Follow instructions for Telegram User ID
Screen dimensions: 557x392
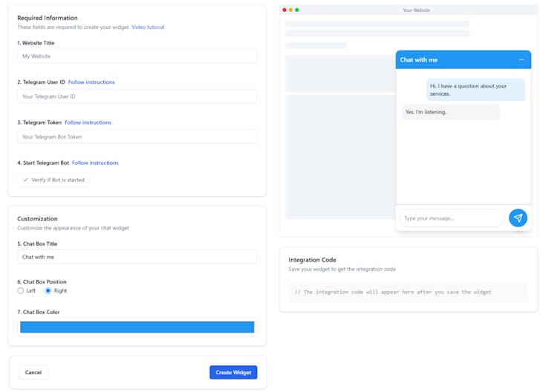coord(91,82)
